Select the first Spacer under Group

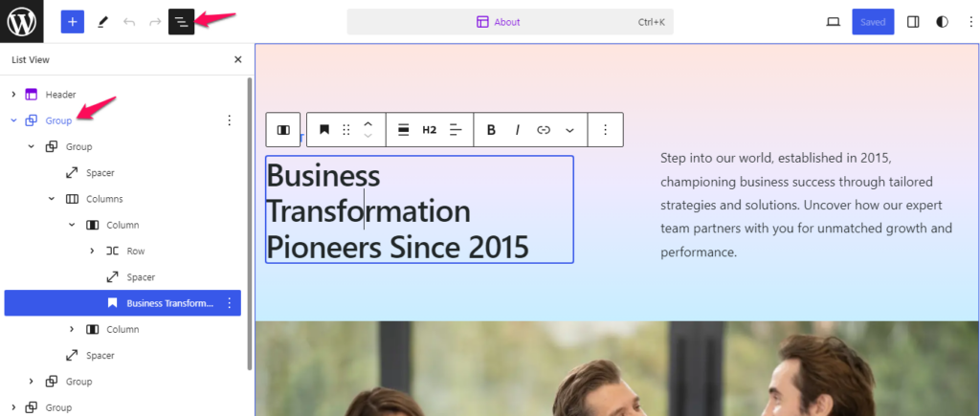pos(100,172)
